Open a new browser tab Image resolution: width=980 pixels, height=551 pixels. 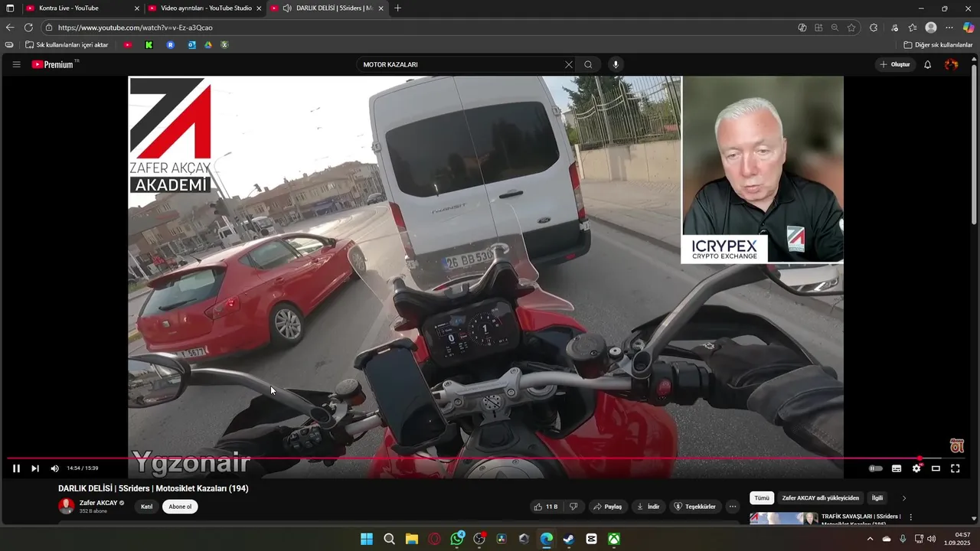click(397, 8)
